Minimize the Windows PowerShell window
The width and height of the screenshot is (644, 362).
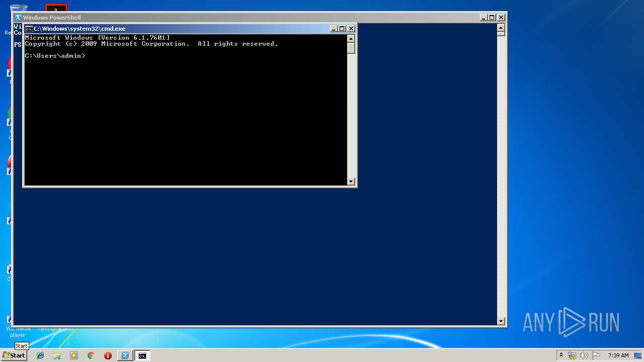coord(484,17)
